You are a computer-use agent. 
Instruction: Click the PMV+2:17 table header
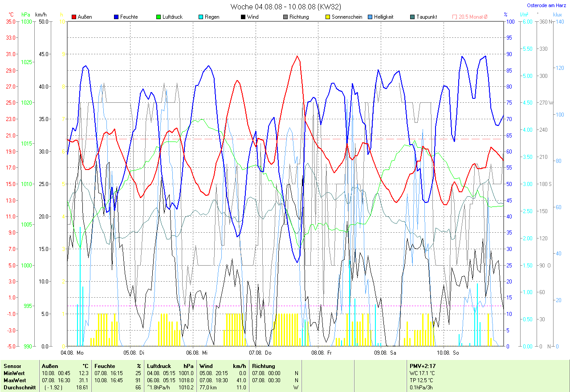coord(423,366)
